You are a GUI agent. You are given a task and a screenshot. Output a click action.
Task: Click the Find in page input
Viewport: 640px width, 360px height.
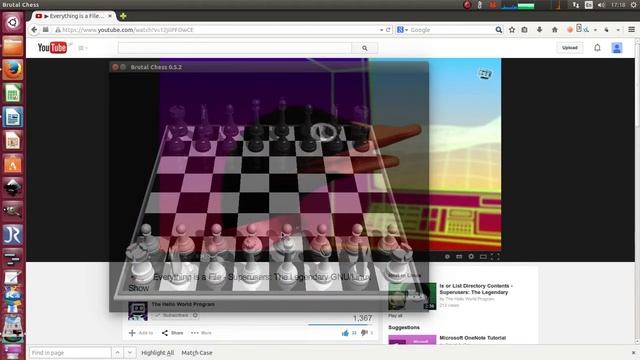(70, 353)
